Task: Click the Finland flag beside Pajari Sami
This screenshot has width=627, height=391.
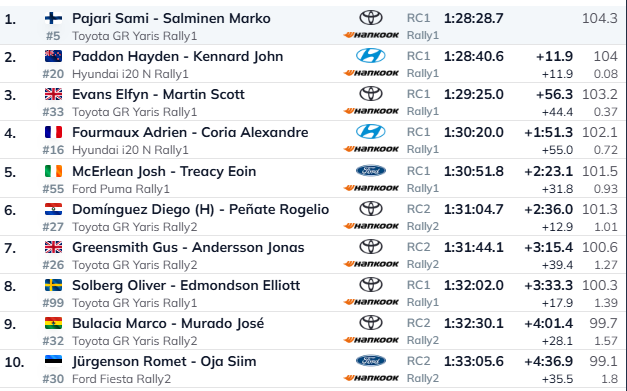Action: [x=53, y=18]
